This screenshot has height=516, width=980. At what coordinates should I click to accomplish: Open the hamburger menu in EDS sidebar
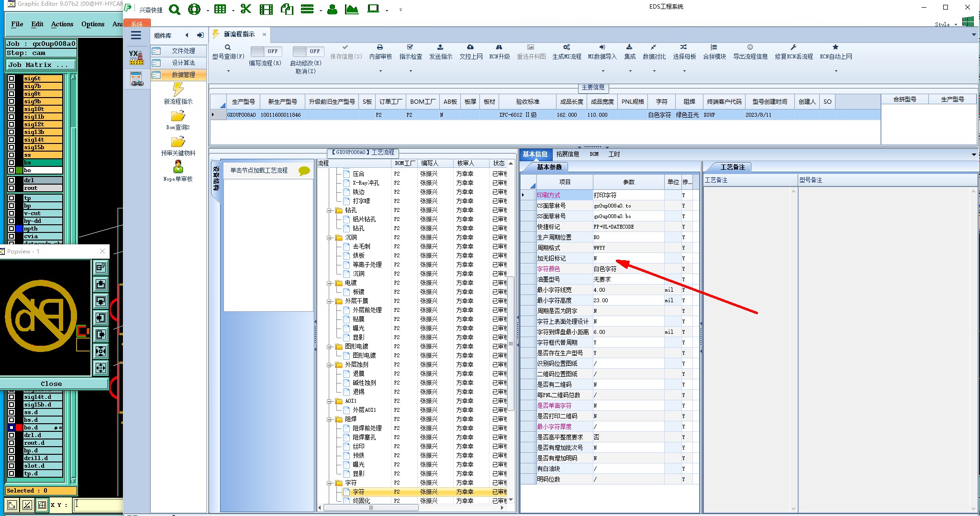136,35
